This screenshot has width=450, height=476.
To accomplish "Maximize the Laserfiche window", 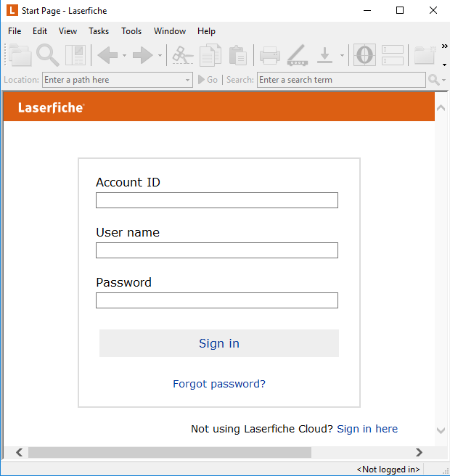I will (400, 10).
